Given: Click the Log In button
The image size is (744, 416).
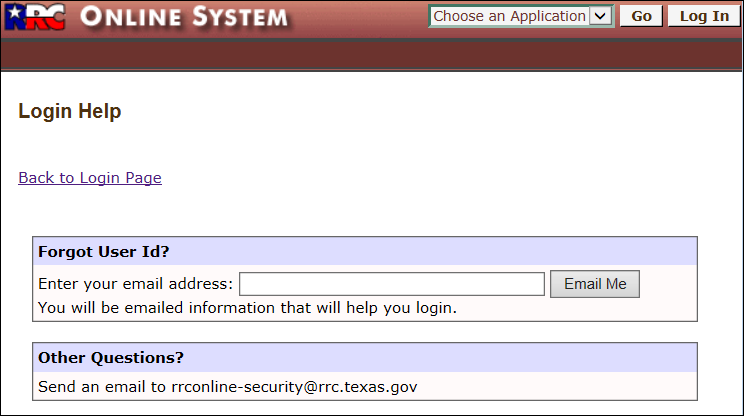Looking at the screenshot, I should [704, 16].
